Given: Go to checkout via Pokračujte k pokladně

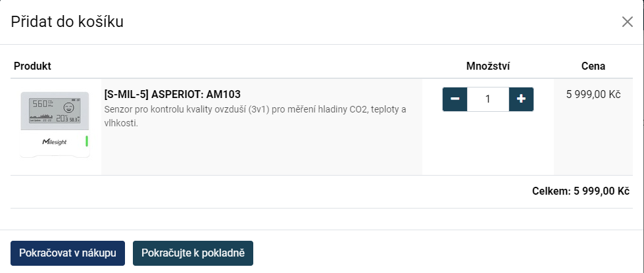Looking at the screenshot, I should (x=193, y=253).
